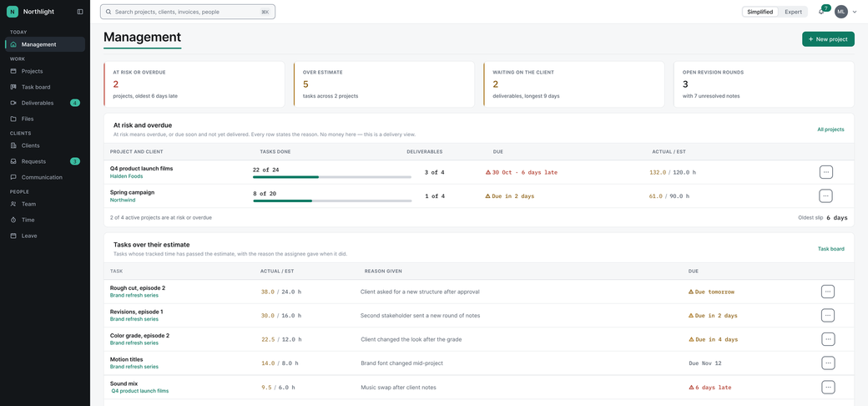Click the Time stopwatch icon
868x406 pixels.
13,220
